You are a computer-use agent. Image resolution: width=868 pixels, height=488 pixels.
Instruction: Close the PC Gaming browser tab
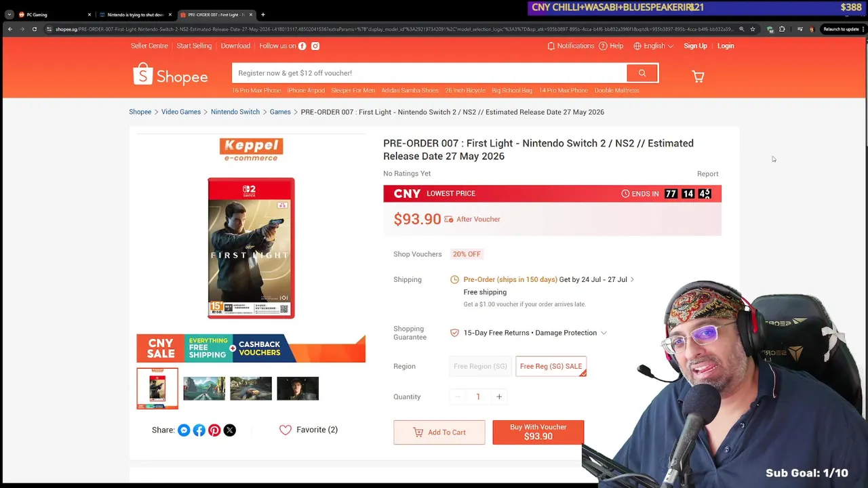(89, 14)
